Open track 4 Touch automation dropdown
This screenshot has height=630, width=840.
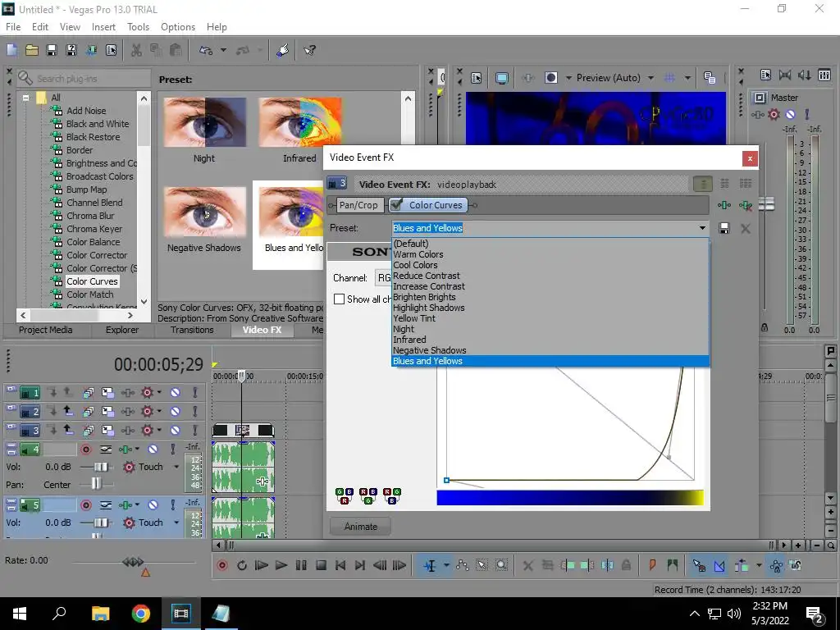tap(176, 467)
